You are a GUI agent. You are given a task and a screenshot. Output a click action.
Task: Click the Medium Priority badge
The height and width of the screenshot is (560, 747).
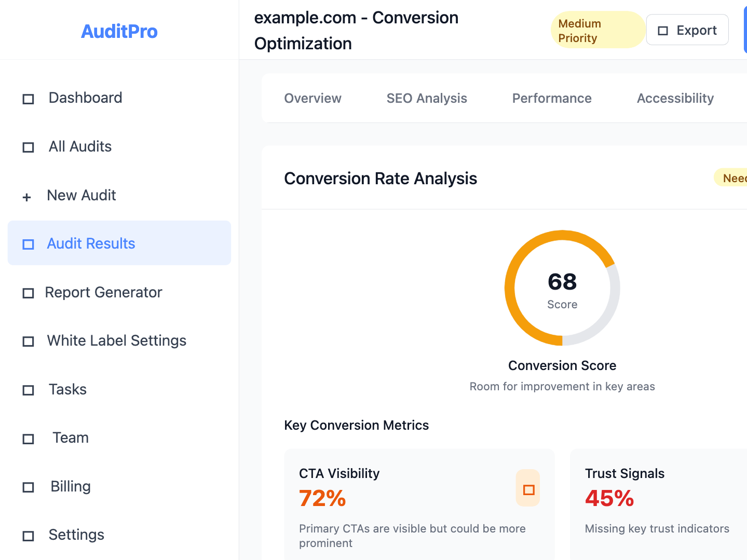[597, 31]
